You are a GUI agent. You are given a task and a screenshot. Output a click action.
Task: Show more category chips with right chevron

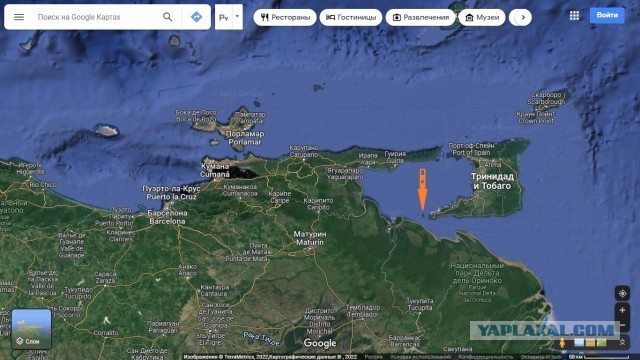tap(523, 18)
